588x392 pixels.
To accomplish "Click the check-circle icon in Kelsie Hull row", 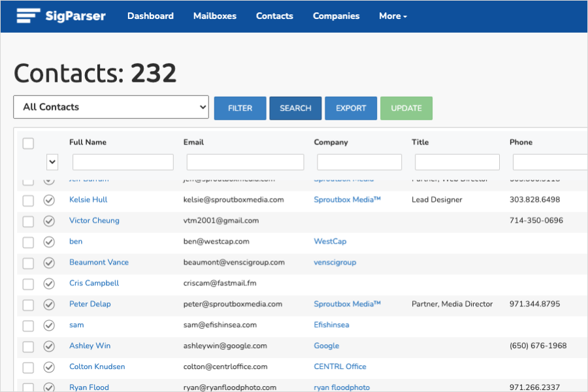I will point(49,200).
